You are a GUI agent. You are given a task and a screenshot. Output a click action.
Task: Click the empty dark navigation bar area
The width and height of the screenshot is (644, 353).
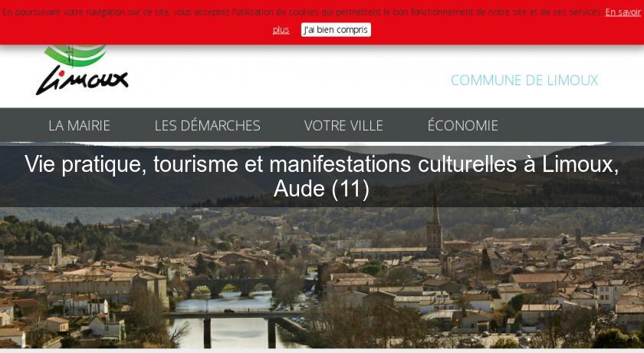(571, 125)
